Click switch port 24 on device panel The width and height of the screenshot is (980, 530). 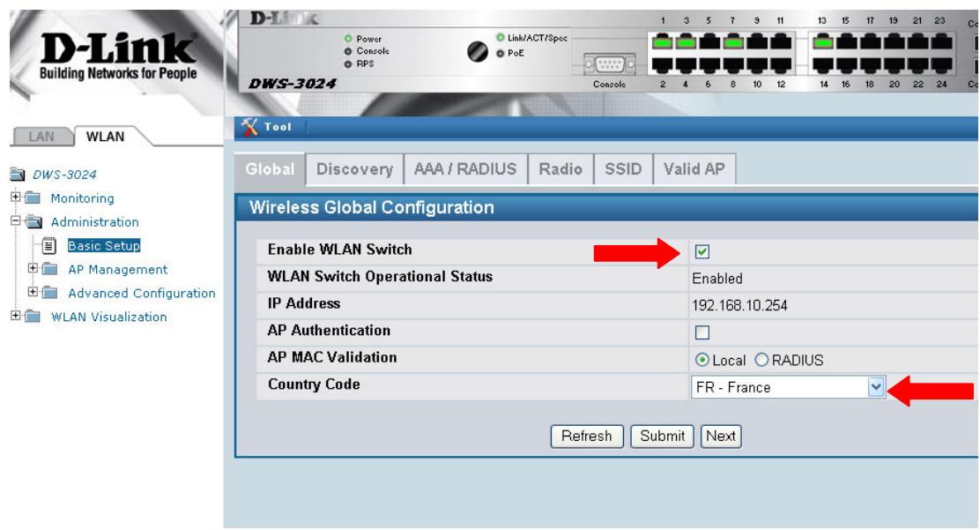pyautogui.click(x=942, y=64)
